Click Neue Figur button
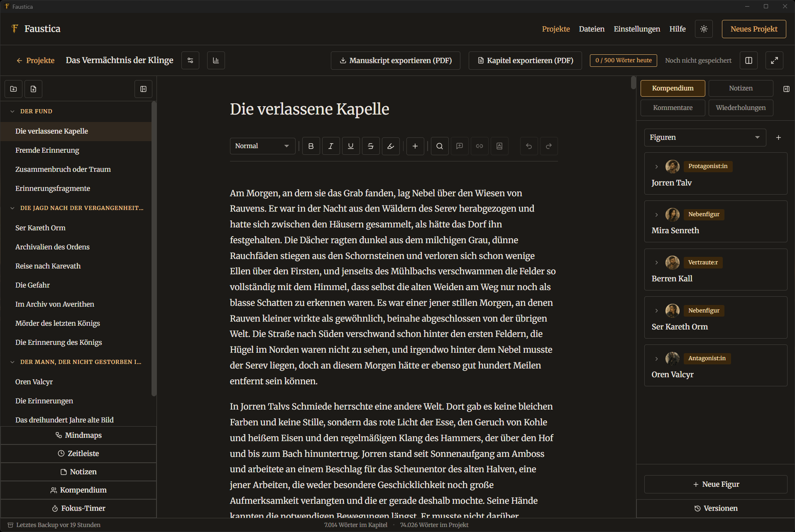 (716, 484)
